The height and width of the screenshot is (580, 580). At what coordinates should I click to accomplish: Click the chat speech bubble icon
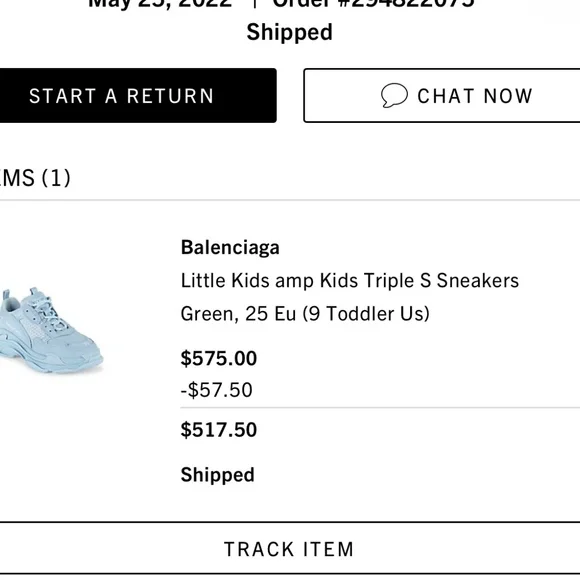point(394,95)
